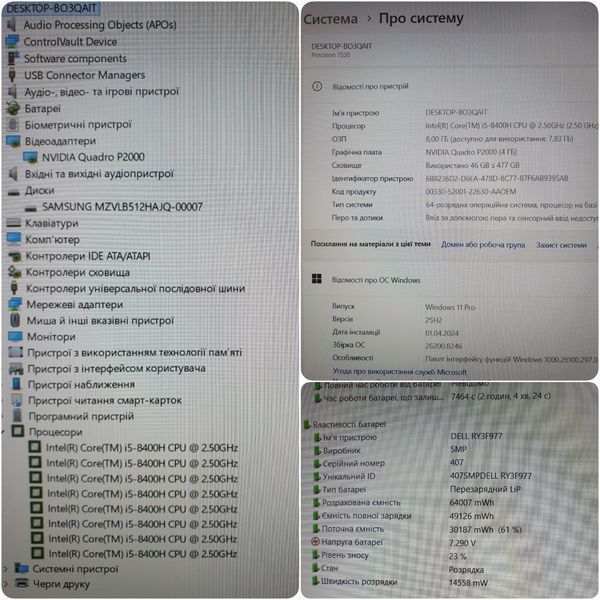Screen dimensions: 600x600
Task: Click the Випуск value Windows 11 Pro
Action: 450,307
